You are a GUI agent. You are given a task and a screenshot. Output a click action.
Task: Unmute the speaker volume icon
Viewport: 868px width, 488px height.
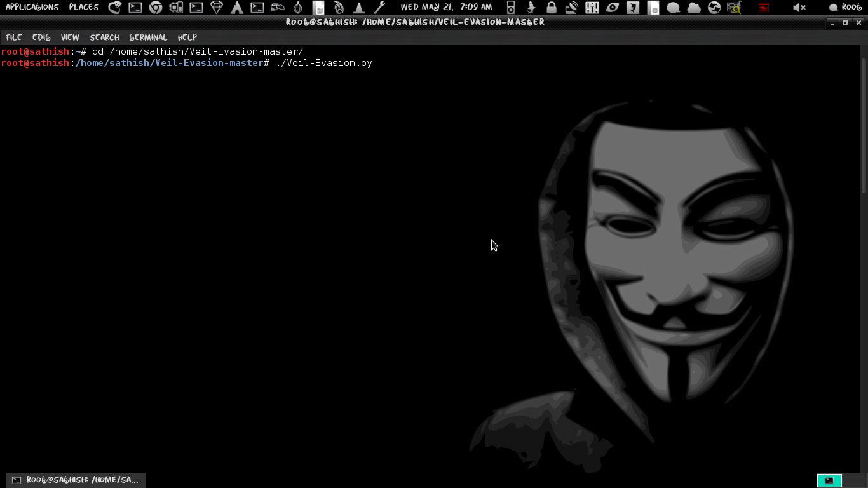coord(799,8)
